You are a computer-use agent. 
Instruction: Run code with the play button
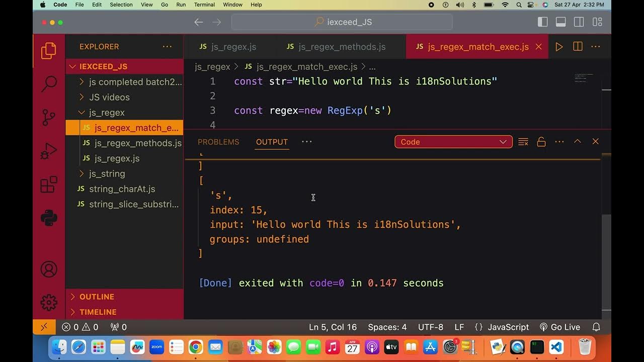[x=559, y=47]
